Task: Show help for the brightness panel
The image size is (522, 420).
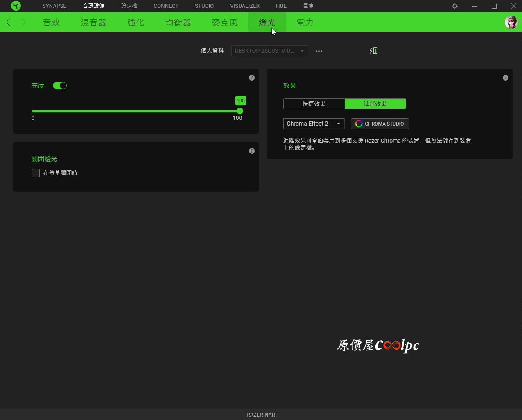Action: pyautogui.click(x=252, y=78)
